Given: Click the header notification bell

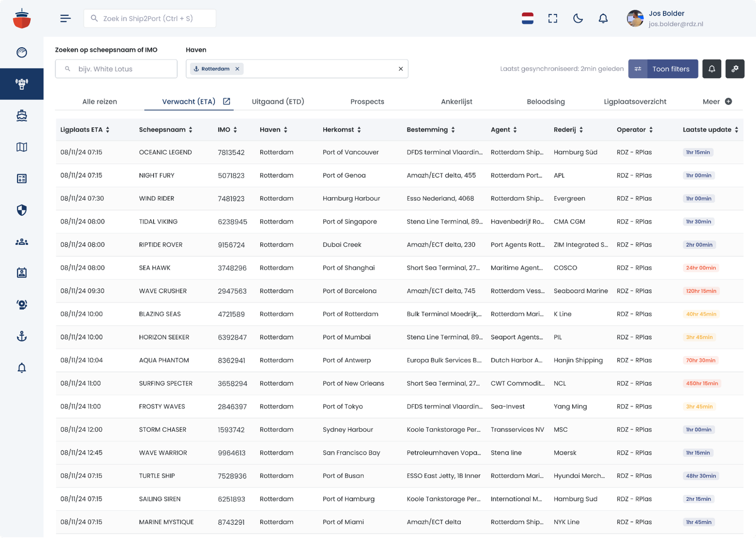Looking at the screenshot, I should [603, 18].
